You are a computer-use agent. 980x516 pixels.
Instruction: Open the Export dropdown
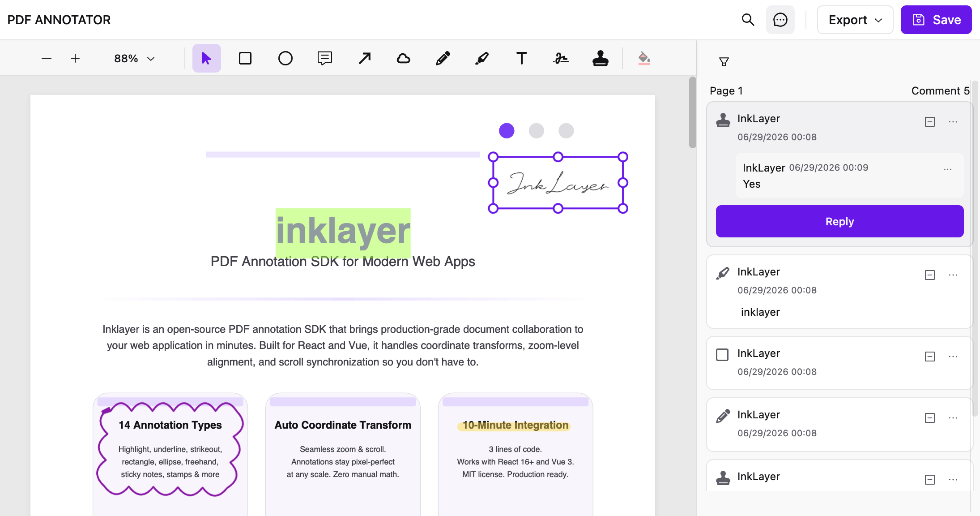(855, 20)
